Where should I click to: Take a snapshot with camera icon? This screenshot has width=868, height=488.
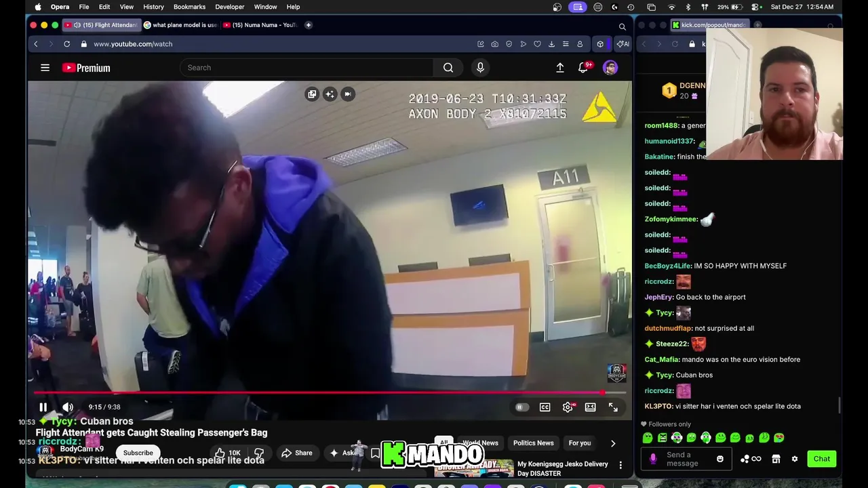[494, 44]
